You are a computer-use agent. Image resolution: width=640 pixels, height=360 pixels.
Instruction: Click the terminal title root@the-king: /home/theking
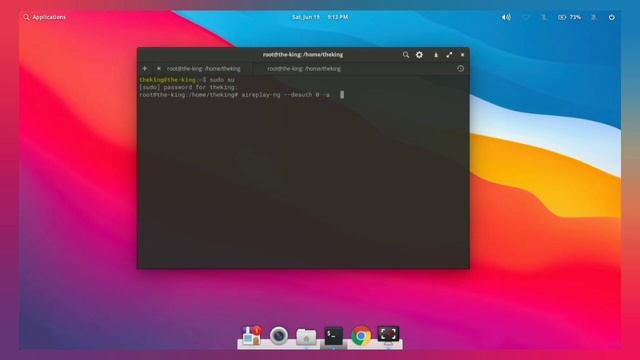coord(303,55)
